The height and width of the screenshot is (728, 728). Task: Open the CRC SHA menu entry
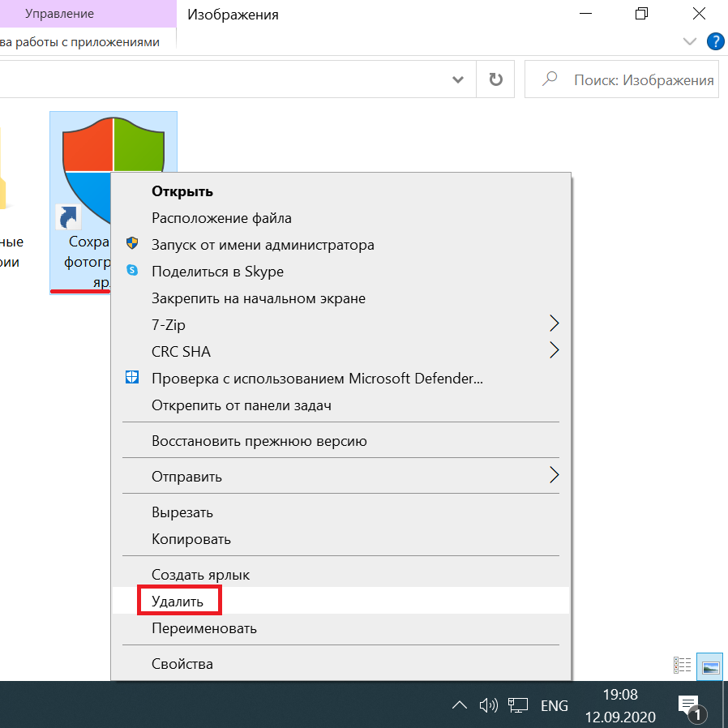(x=340, y=352)
